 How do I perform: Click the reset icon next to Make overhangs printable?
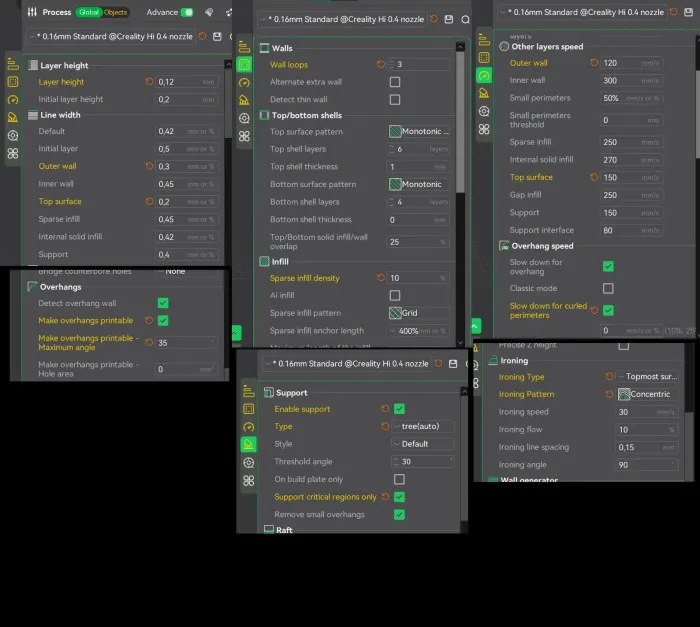(150, 320)
